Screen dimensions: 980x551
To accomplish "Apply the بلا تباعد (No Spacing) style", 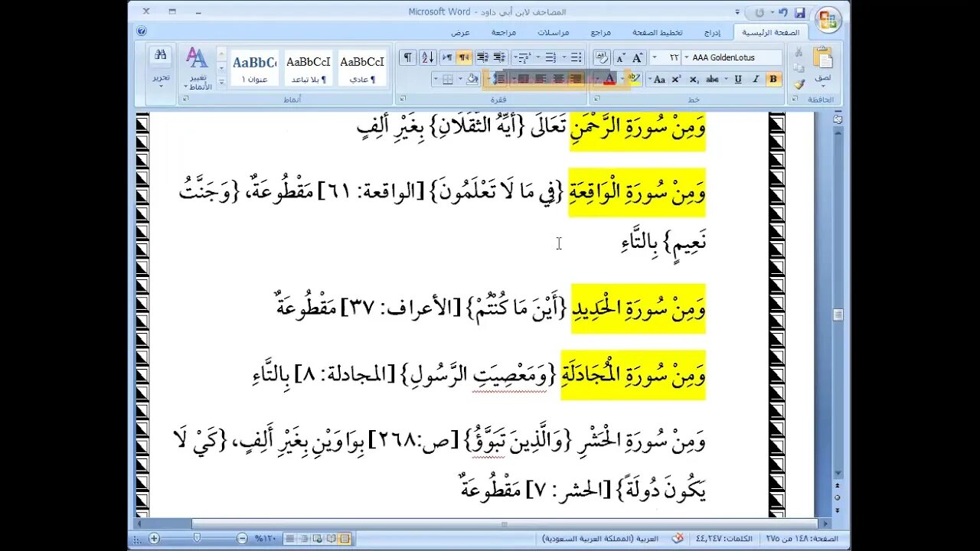I will (308, 69).
